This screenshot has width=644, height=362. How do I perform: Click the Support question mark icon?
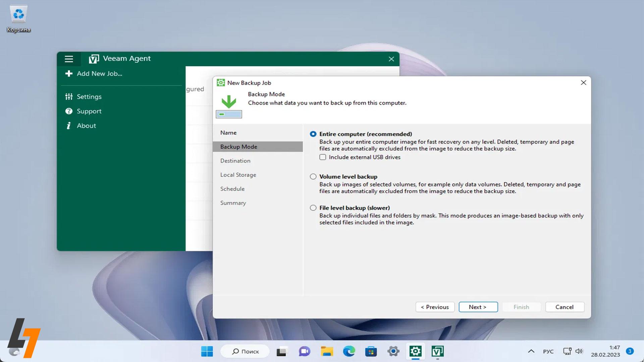pyautogui.click(x=69, y=111)
